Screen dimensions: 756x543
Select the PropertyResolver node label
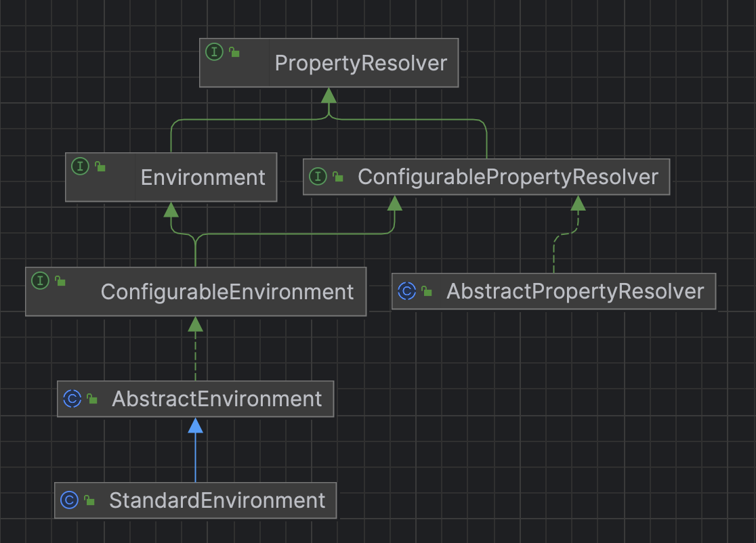click(360, 64)
